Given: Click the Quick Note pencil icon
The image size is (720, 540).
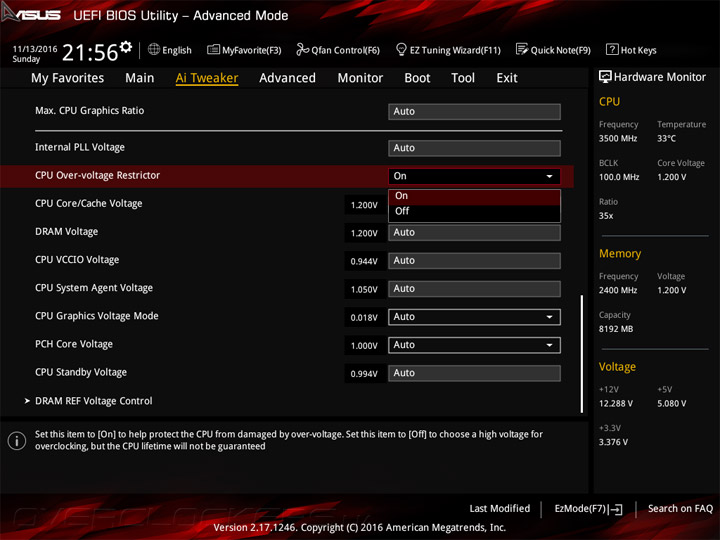Looking at the screenshot, I should pos(522,49).
